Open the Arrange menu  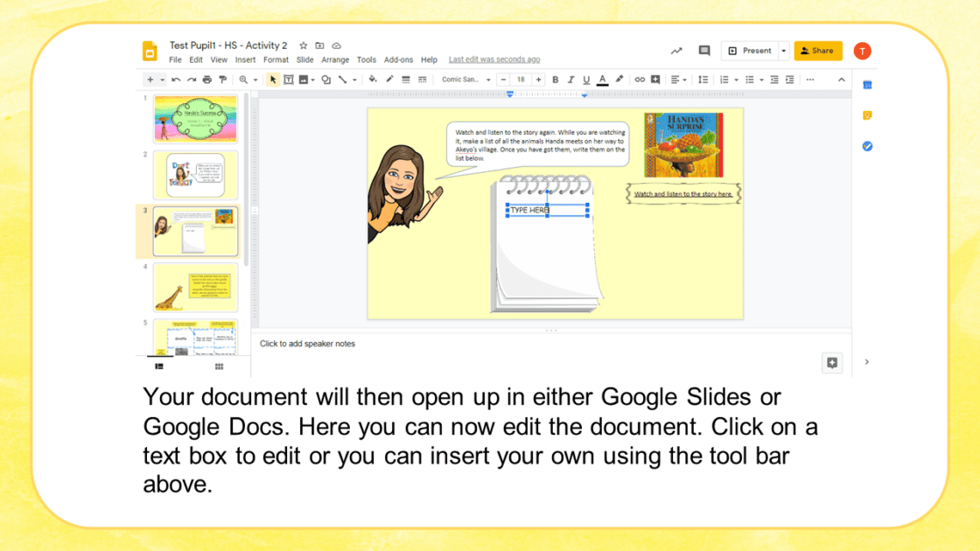(x=335, y=59)
